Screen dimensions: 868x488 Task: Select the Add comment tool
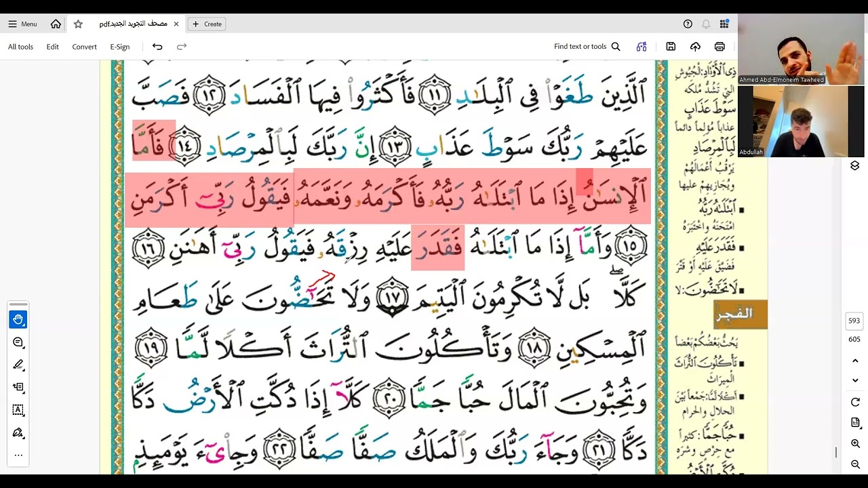[18, 342]
